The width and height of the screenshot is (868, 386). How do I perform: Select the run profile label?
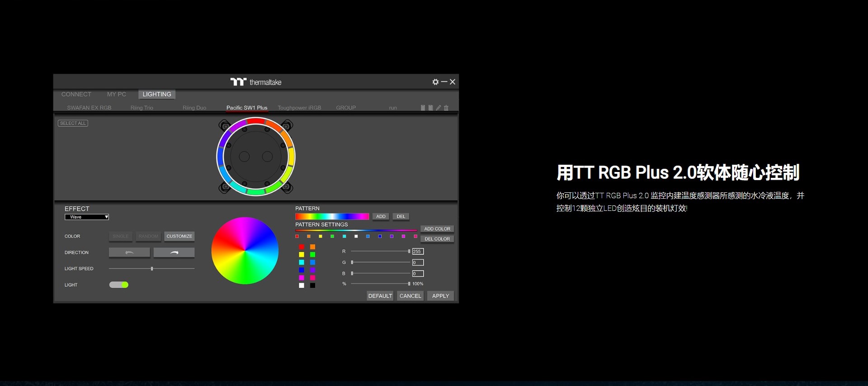[x=393, y=108]
